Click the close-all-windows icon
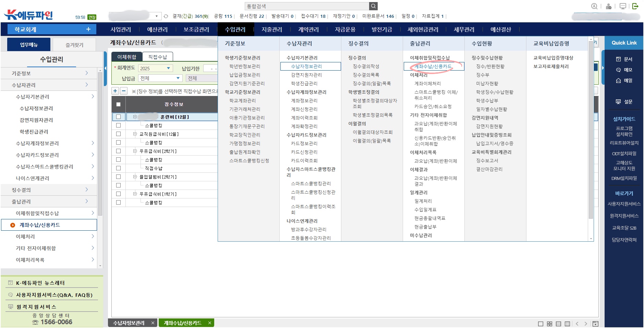The image size is (644, 328). (595, 324)
